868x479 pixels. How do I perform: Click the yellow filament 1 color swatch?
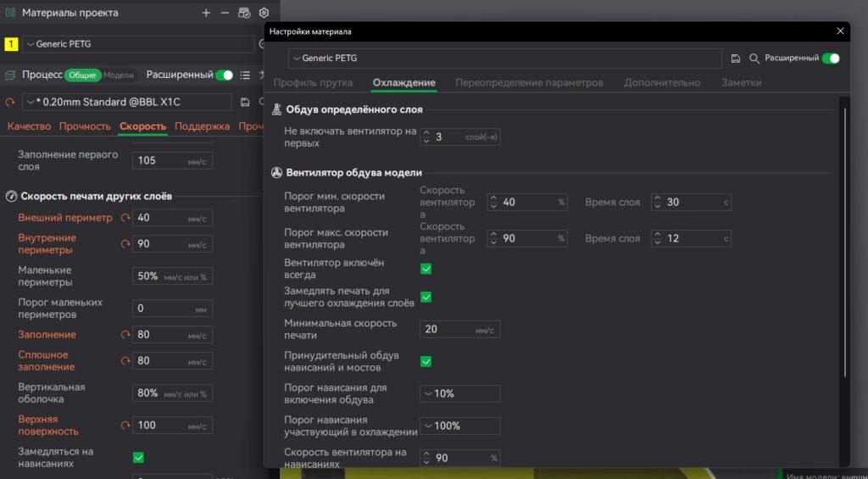tap(11, 44)
